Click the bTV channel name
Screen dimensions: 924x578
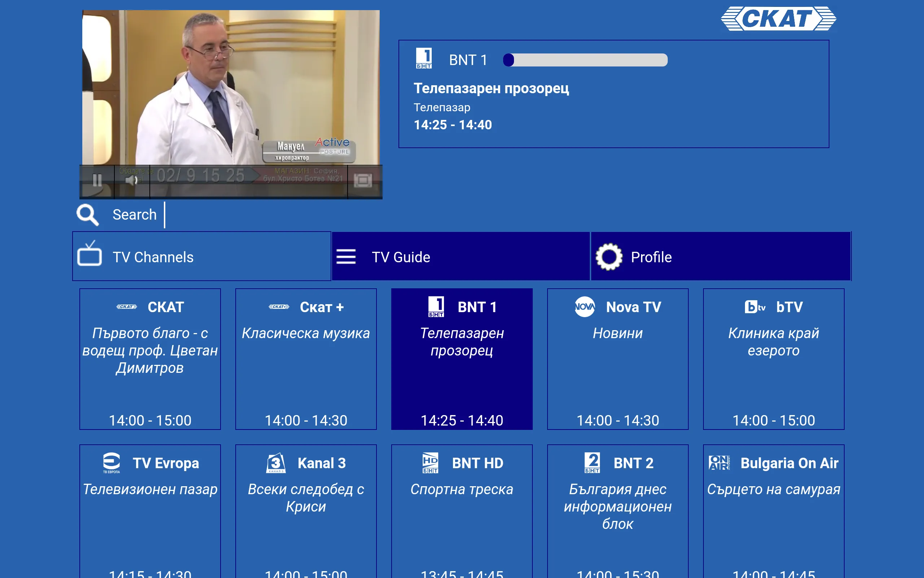(790, 307)
